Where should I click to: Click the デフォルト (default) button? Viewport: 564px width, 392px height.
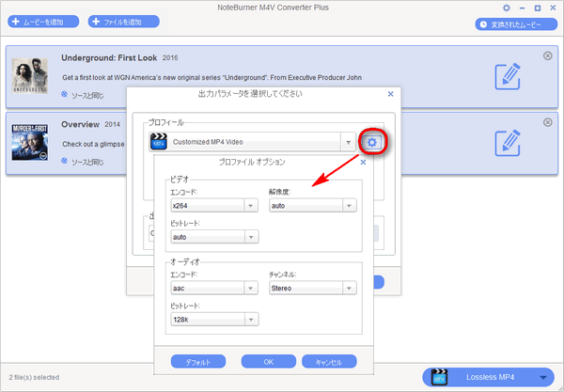[198, 362]
